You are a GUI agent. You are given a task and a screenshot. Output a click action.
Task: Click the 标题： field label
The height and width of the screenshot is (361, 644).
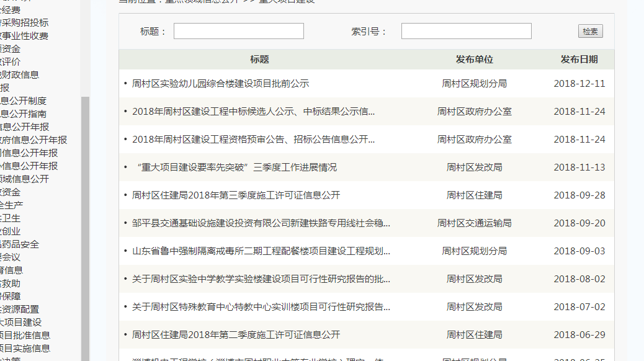pyautogui.click(x=153, y=32)
